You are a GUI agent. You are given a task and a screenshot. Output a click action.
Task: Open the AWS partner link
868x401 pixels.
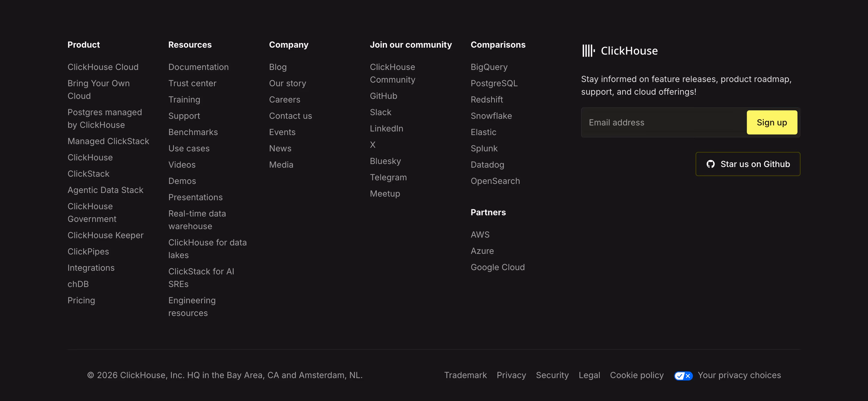(480, 235)
